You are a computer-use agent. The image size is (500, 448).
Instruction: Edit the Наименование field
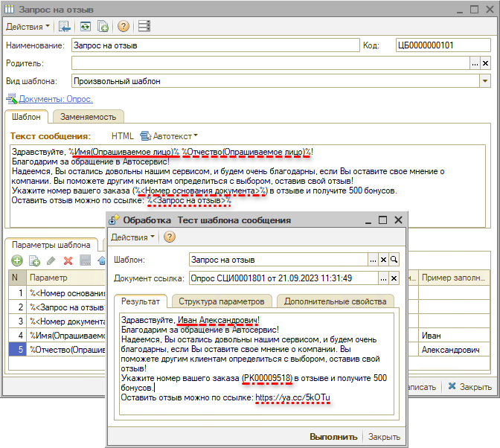(x=216, y=45)
